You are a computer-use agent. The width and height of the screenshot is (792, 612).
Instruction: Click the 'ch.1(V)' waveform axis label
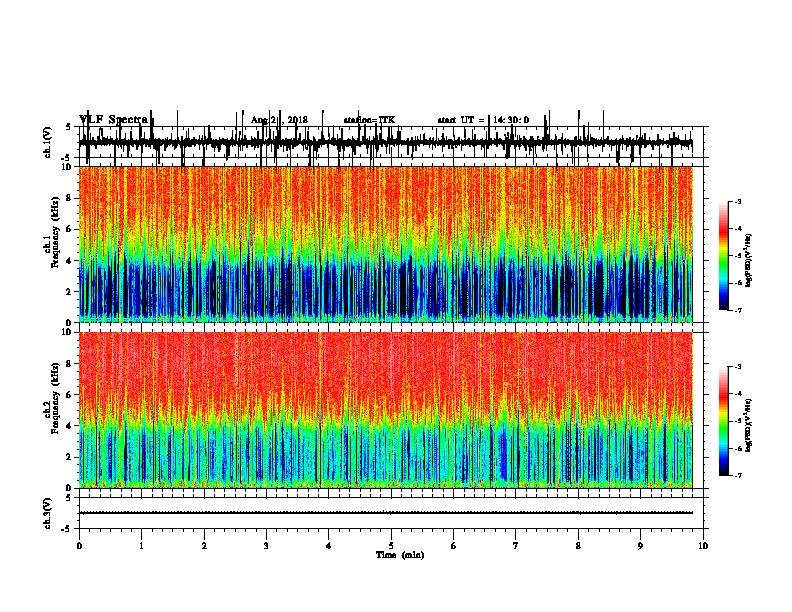(47, 142)
